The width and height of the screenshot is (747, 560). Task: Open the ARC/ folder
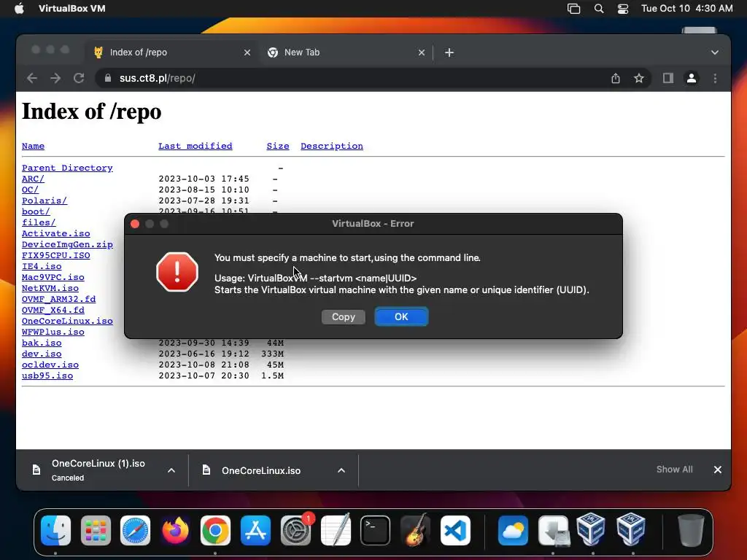point(33,179)
